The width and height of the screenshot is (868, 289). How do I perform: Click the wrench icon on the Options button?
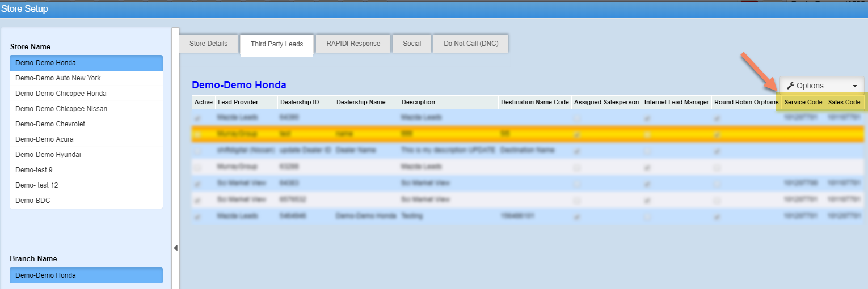(790, 86)
